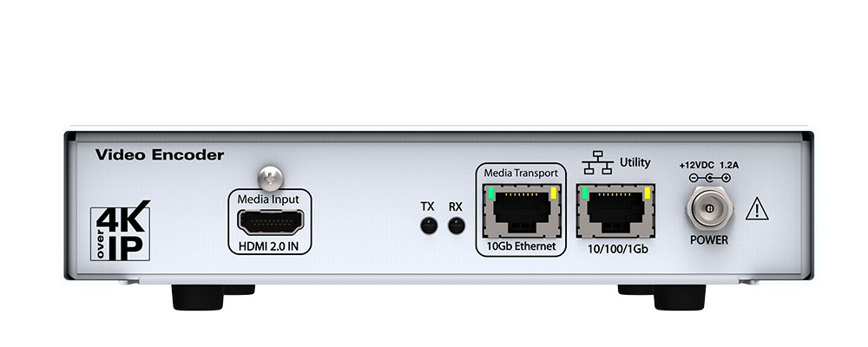
Task: Click the Video Encoder label
Action: pos(160,155)
